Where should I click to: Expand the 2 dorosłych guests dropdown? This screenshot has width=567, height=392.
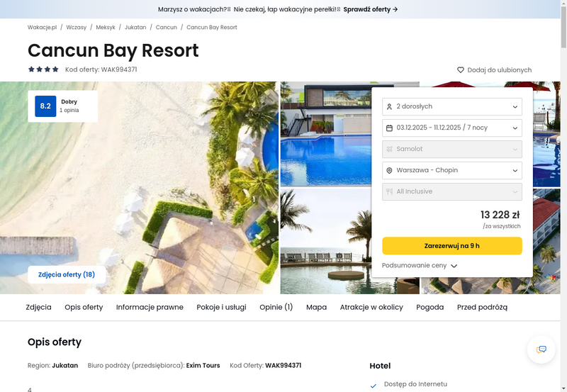point(452,106)
